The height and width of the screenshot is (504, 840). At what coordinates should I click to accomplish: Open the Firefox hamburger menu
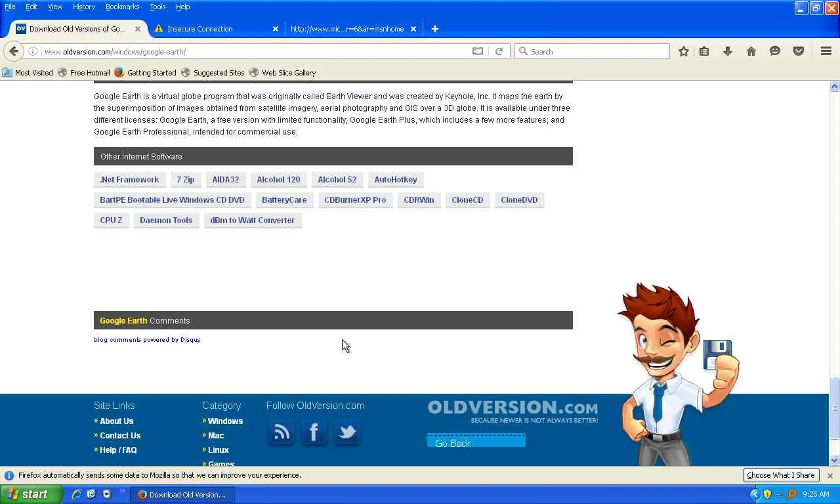tap(826, 51)
